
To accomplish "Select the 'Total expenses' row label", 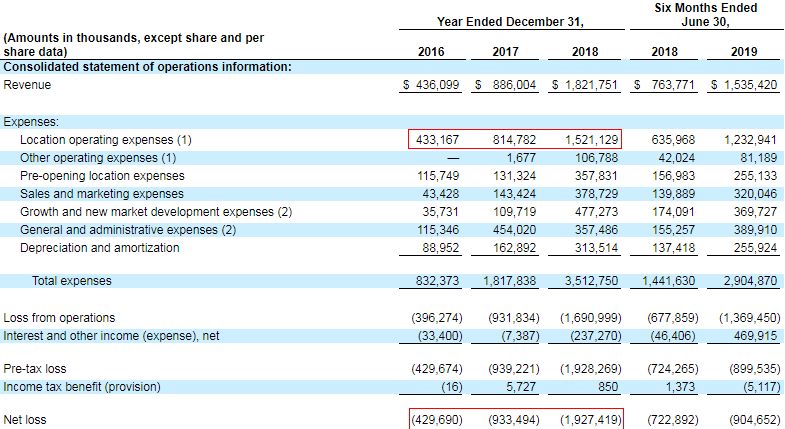I will click(72, 281).
